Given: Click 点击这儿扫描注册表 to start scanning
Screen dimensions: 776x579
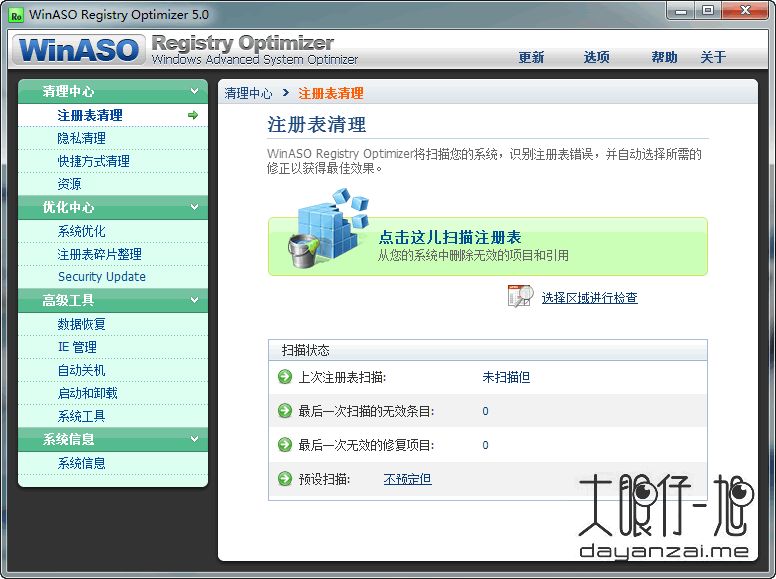Looking at the screenshot, I should (487, 246).
